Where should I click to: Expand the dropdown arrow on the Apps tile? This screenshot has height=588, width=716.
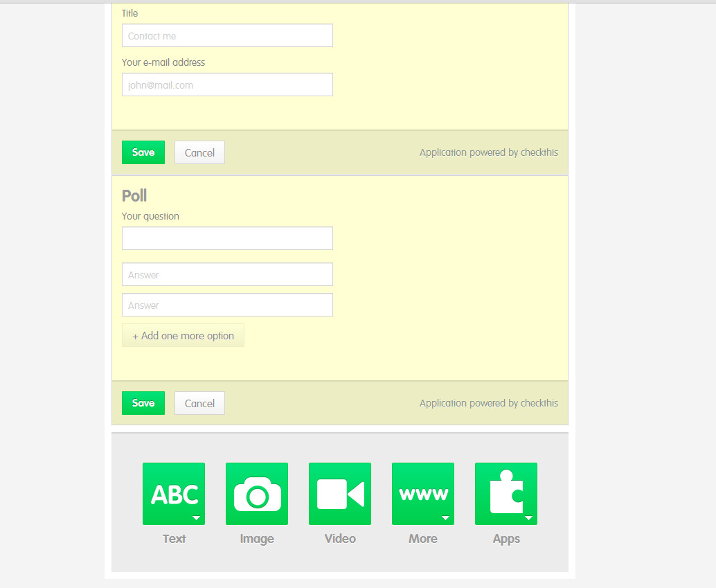528,518
